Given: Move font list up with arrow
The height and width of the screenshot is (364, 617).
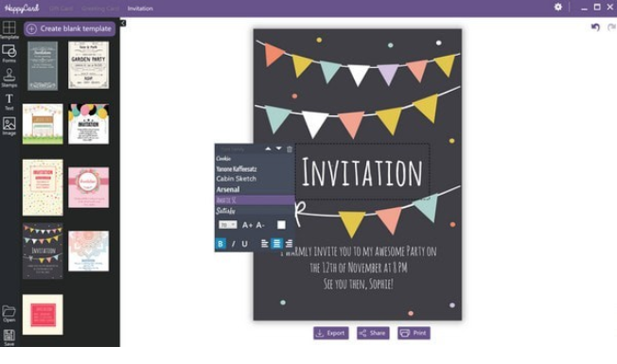Looking at the screenshot, I should (268, 148).
